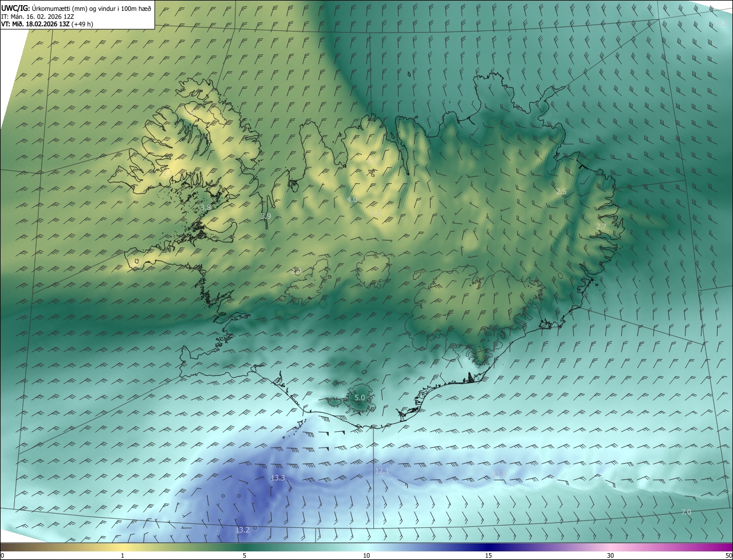This screenshot has width=733, height=560.
Task: Click the 'VT: Mið. 18.02.2026 13Z (+49 h)' line
Action: [47, 24]
